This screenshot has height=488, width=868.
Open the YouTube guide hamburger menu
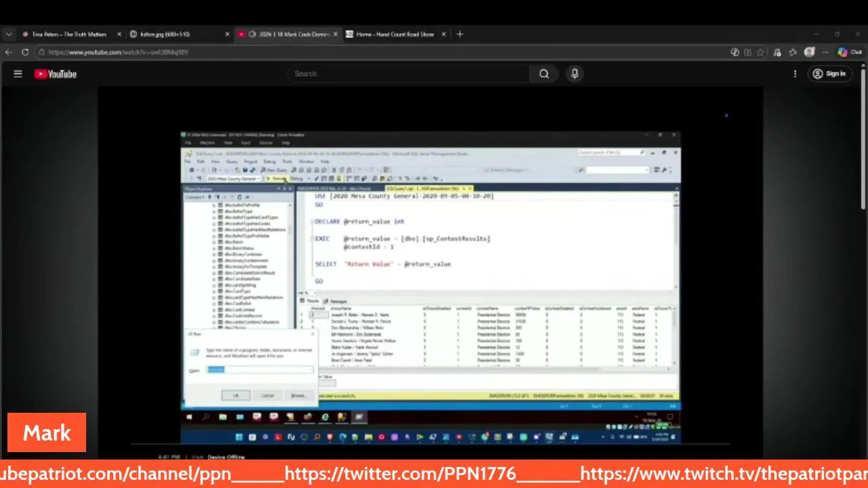click(x=18, y=74)
